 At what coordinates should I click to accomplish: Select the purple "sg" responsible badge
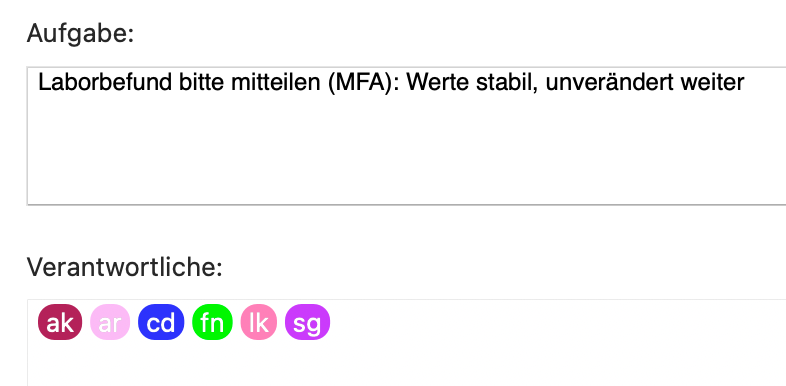click(x=307, y=322)
